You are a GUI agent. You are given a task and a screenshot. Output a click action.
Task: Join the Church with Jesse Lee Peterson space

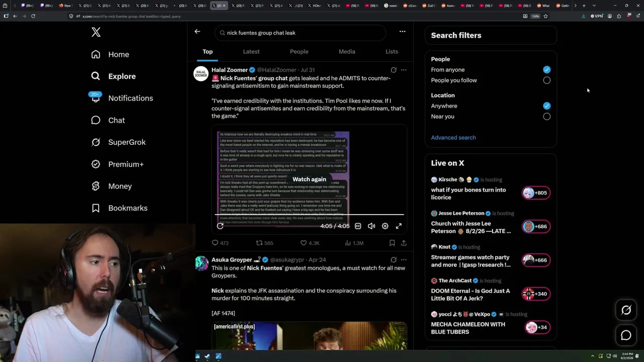(536, 227)
